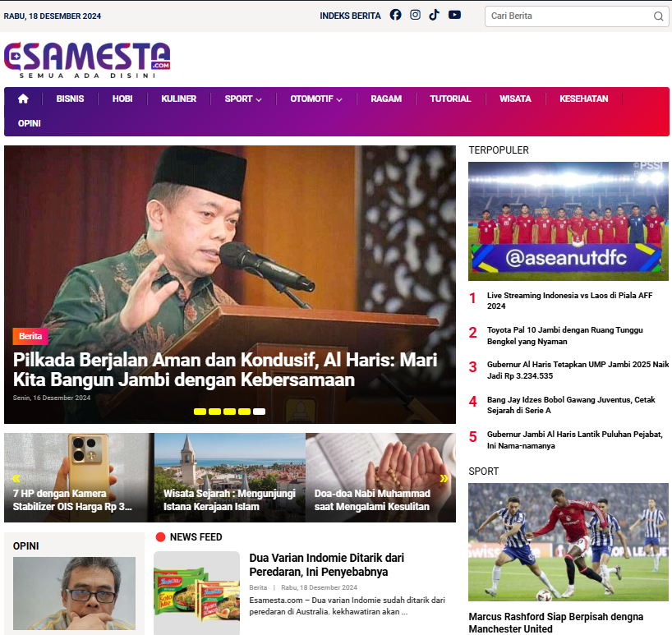Open the KULINER menu item
This screenshot has height=635, width=672.
pos(179,99)
